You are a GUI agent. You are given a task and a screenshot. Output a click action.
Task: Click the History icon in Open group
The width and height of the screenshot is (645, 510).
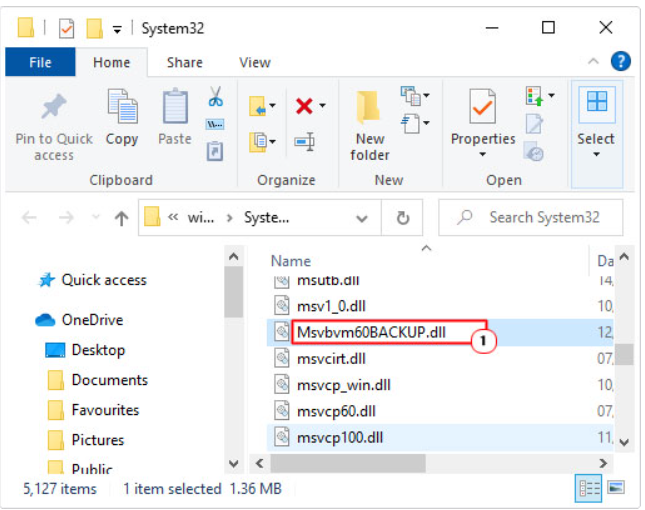point(534,152)
